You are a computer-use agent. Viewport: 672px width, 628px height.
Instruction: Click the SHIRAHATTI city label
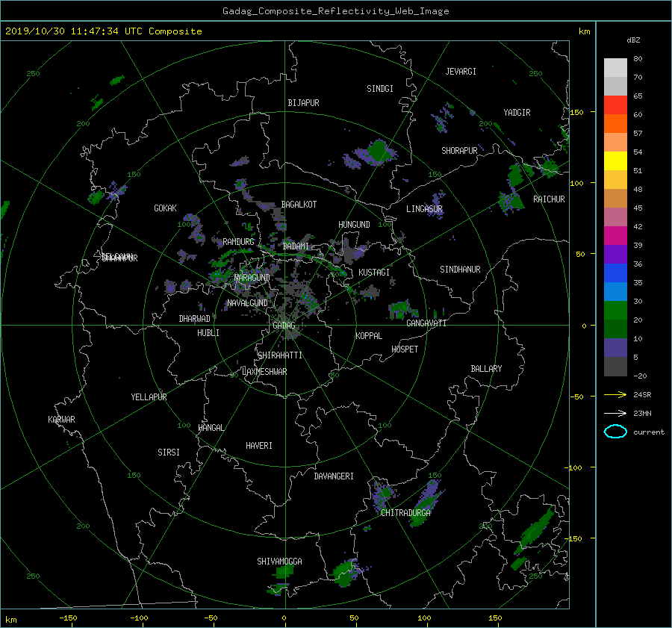pos(280,355)
